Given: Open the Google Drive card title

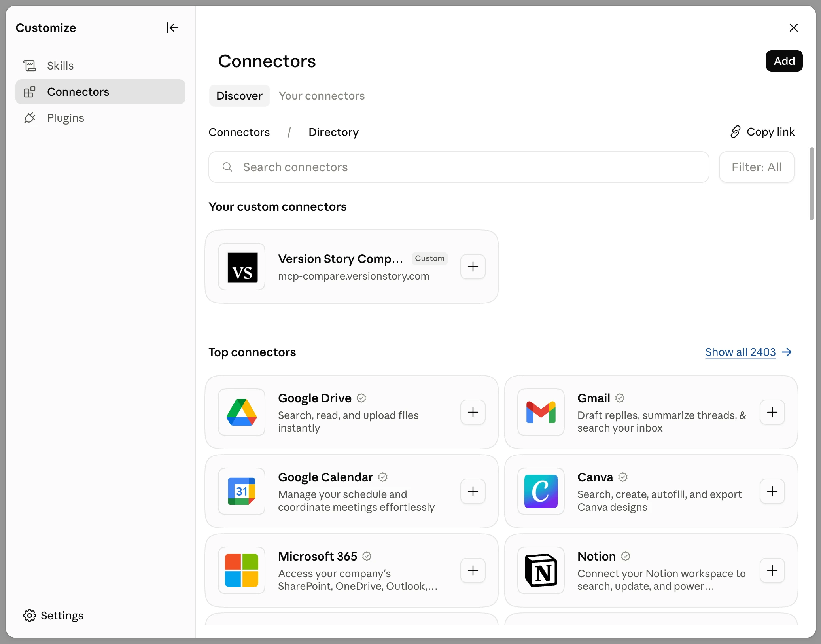Looking at the screenshot, I should [315, 398].
